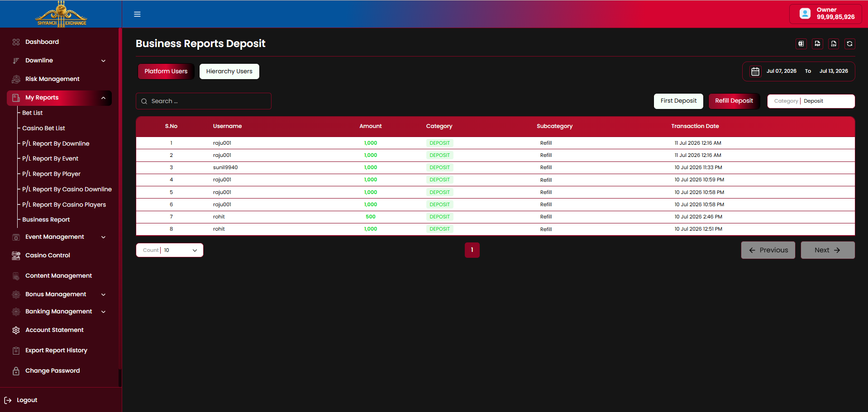The height and width of the screenshot is (412, 868).
Task: Click the Event Management icon
Action: (16, 237)
